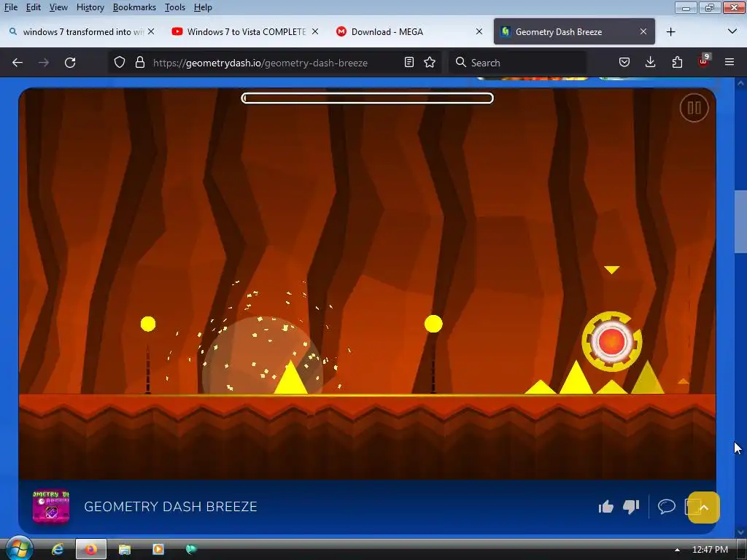Image resolution: width=747 pixels, height=560 pixels.
Task: Click the Search input field
Action: pos(517,63)
